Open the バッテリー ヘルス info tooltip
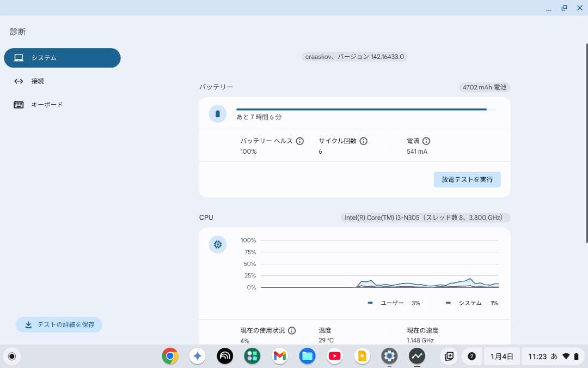Image resolution: width=588 pixels, height=368 pixels. click(x=300, y=141)
